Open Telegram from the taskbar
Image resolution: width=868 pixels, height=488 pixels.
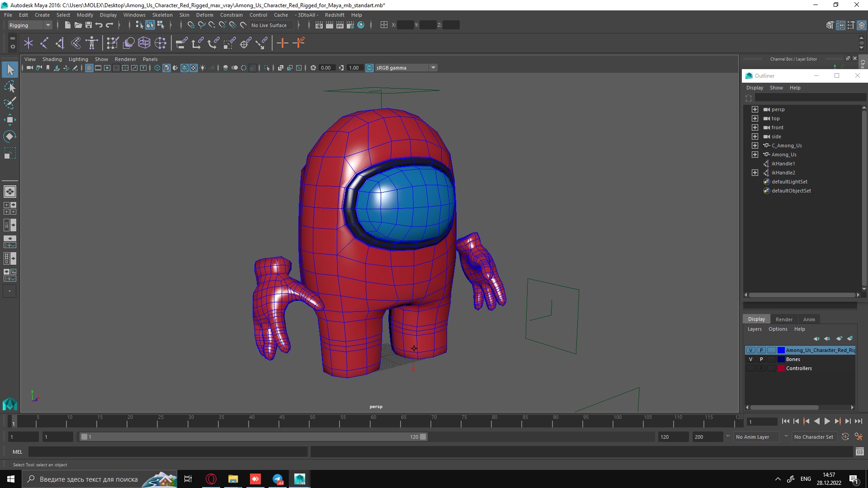(x=278, y=479)
